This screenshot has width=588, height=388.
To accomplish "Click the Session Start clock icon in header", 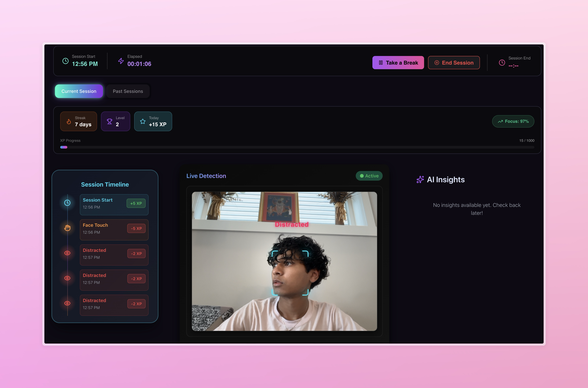I will (x=66, y=61).
